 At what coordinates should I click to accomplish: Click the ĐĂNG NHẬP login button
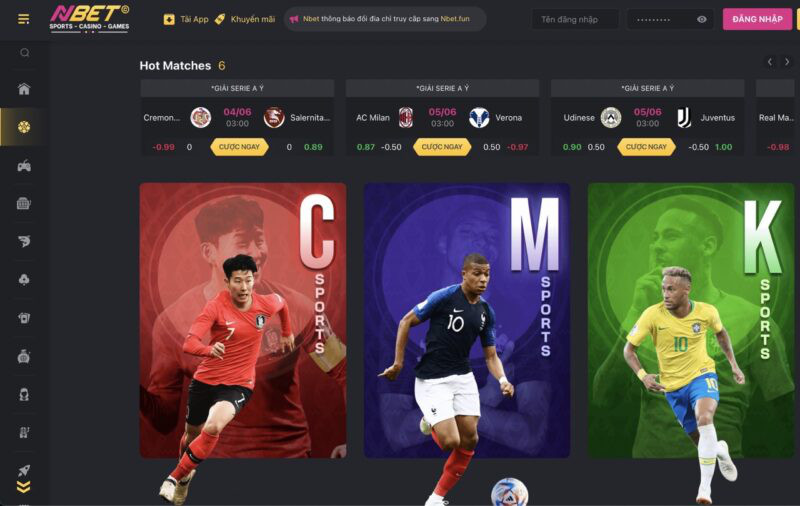click(757, 19)
